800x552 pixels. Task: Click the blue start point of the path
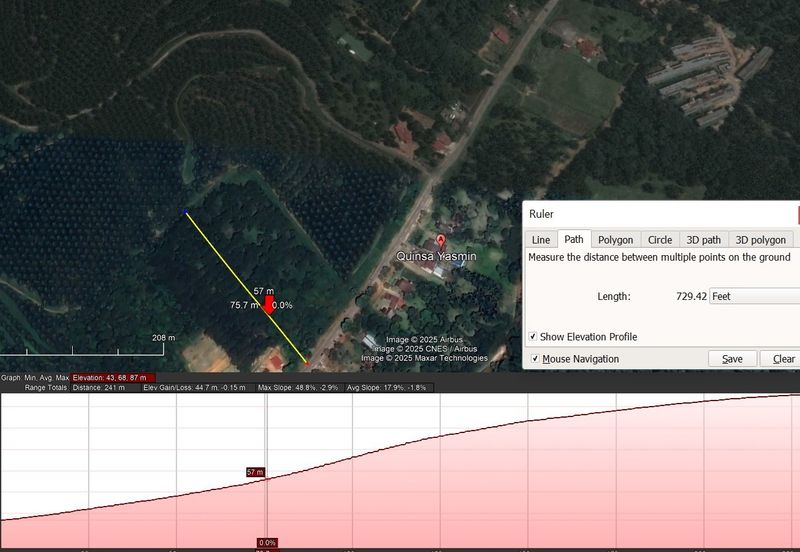coord(185,211)
